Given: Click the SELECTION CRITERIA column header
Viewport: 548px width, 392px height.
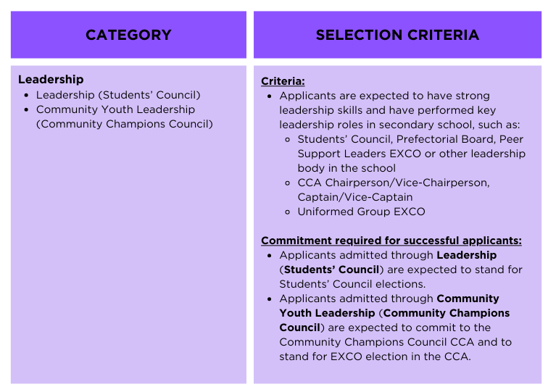Looking at the screenshot, I should pyautogui.click(x=397, y=35).
